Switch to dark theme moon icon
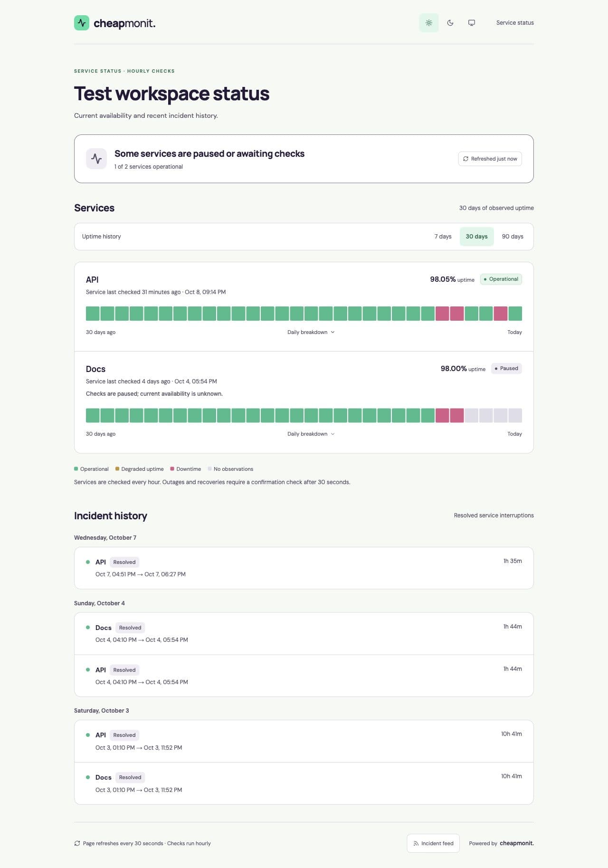Viewport: 608px width, 868px height. (x=450, y=23)
